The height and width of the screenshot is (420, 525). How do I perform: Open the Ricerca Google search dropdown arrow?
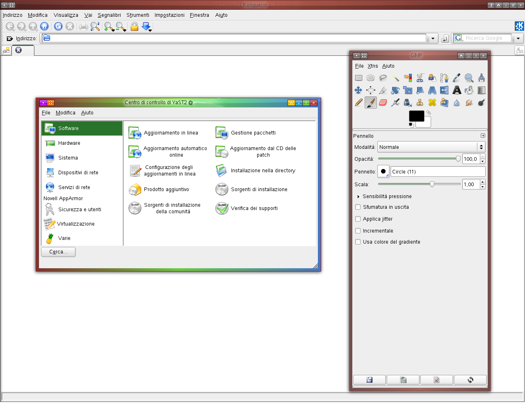(x=518, y=38)
